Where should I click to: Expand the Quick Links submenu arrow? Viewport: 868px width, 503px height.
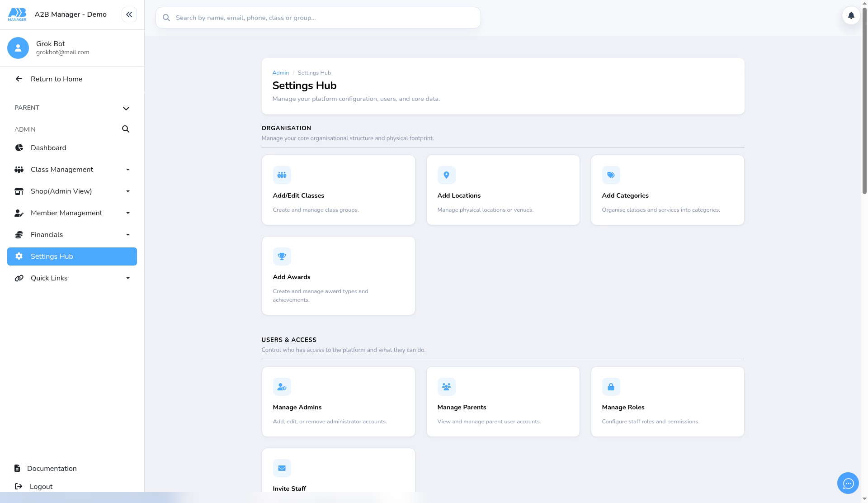pyautogui.click(x=127, y=278)
